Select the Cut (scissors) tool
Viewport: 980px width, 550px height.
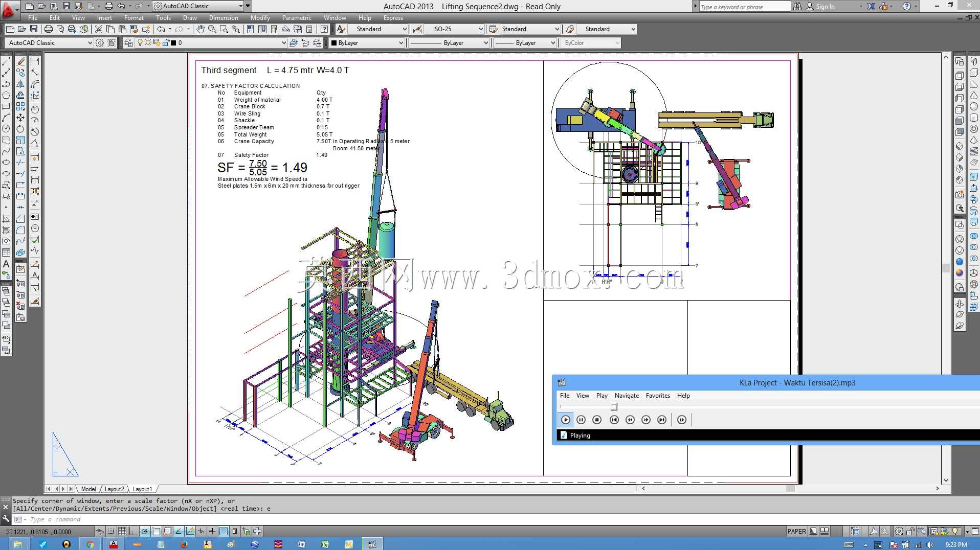tap(99, 29)
